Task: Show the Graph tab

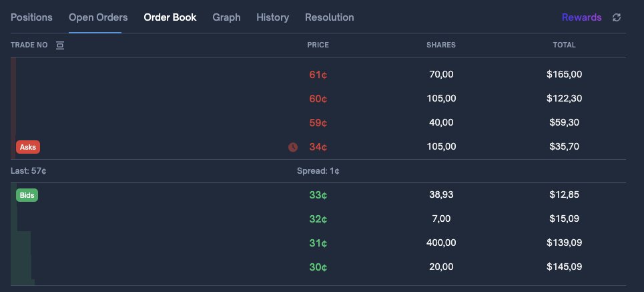Action: 226,17
